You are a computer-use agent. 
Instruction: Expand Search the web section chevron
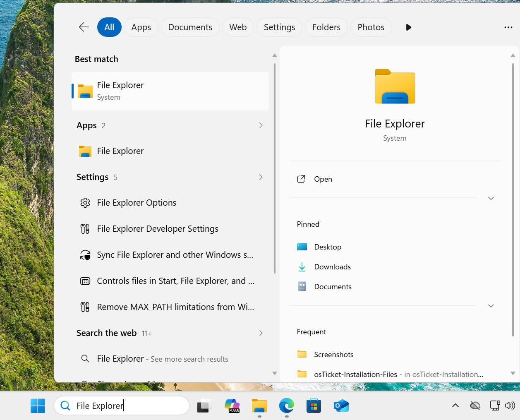[x=261, y=333]
